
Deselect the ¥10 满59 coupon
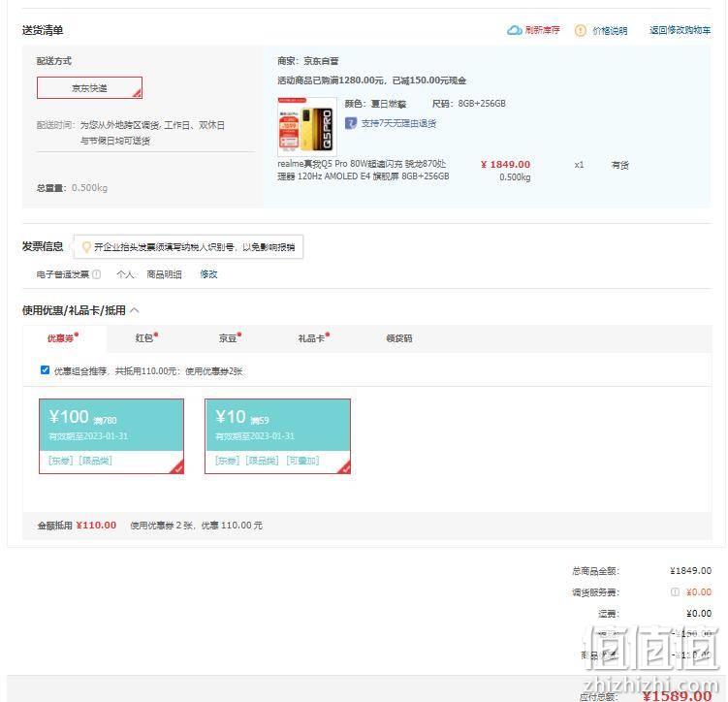(x=277, y=436)
